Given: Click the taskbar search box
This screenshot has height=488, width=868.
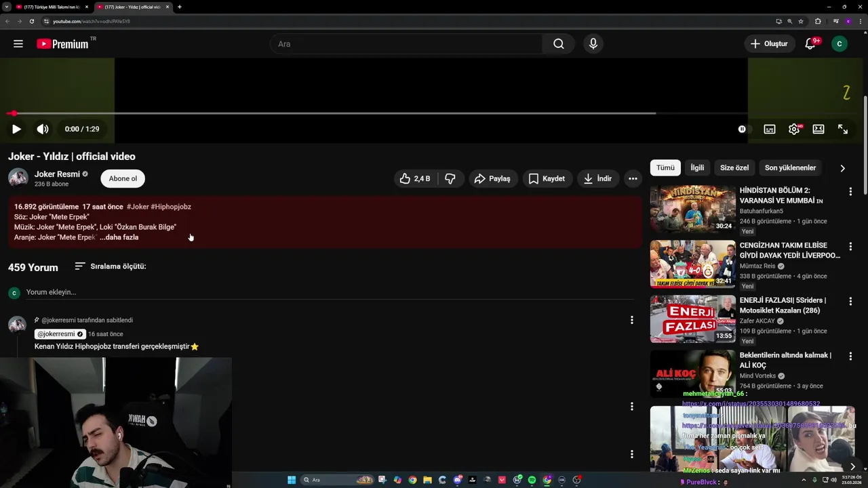Looking at the screenshot, I should coord(338,480).
